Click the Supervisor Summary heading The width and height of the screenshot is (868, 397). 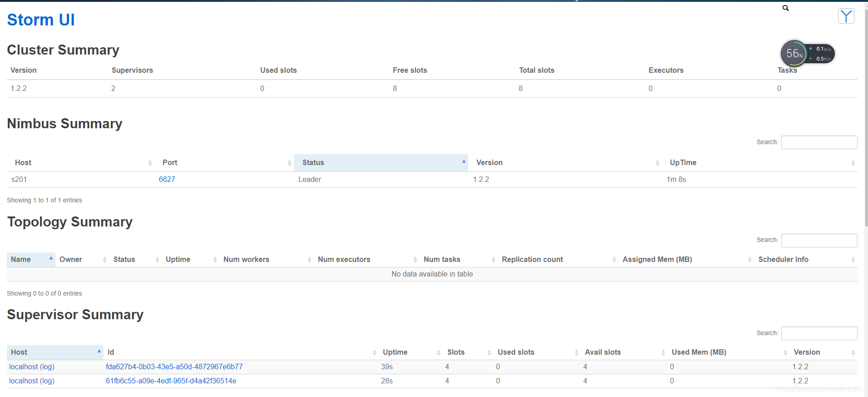click(x=75, y=314)
